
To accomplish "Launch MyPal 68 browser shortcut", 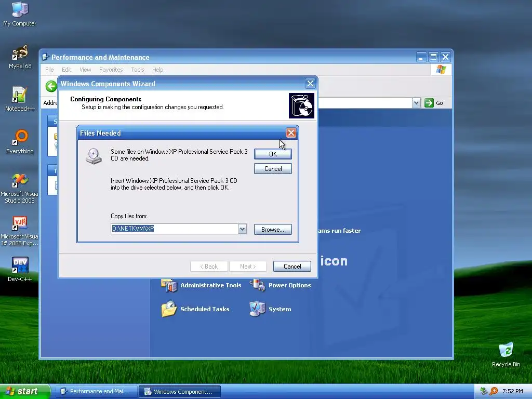I will click(x=20, y=57).
